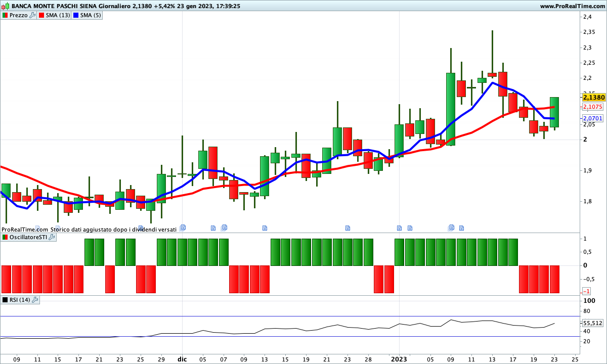Click the document marker above the dic label
Image resolution: width=607 pixels, height=364 pixels.
(x=183, y=227)
